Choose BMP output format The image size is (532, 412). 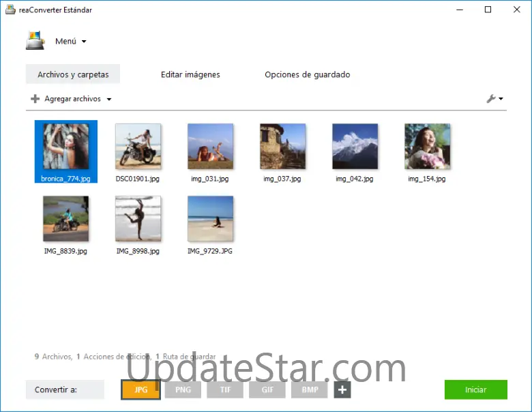[x=310, y=389]
